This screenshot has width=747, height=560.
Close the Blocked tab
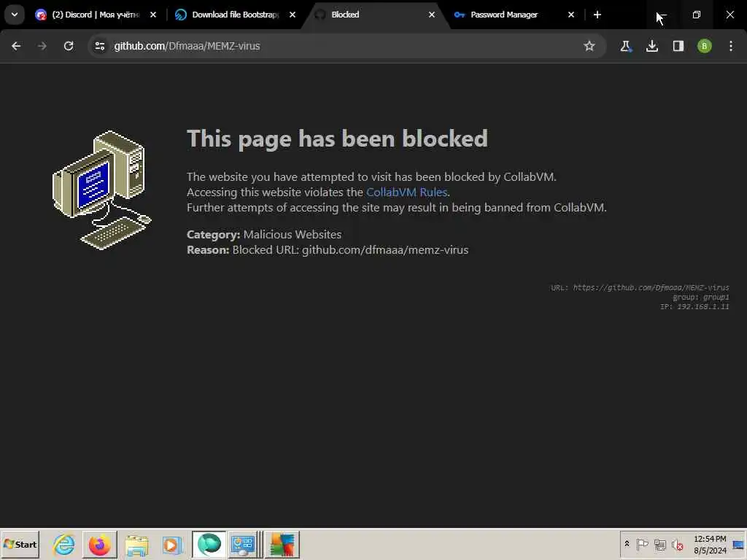coord(432,15)
